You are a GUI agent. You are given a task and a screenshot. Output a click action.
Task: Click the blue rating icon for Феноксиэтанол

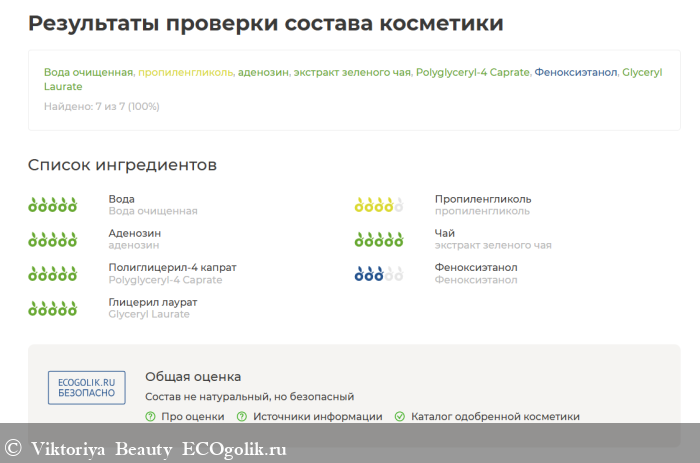(x=379, y=273)
